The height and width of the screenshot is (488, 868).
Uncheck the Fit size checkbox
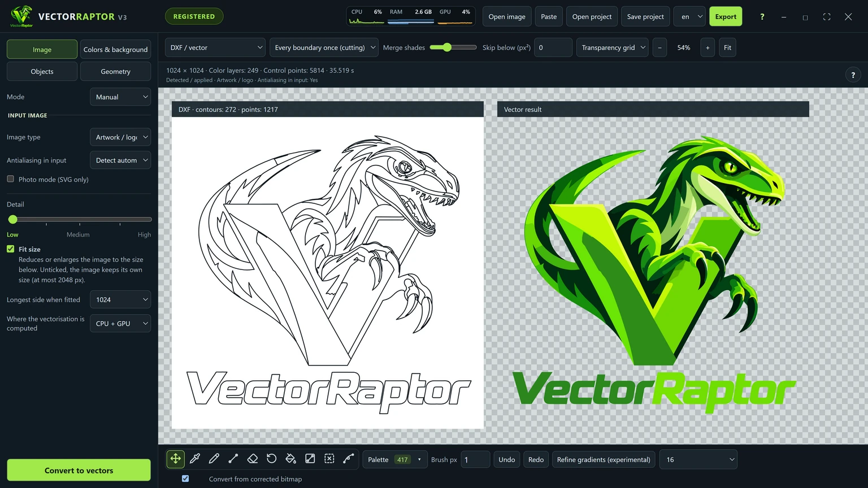tap(10, 249)
